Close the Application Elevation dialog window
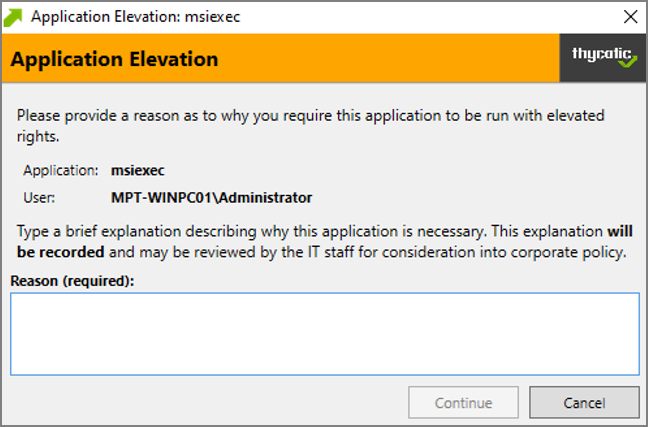Viewport: 648px width, 427px height. (x=630, y=16)
